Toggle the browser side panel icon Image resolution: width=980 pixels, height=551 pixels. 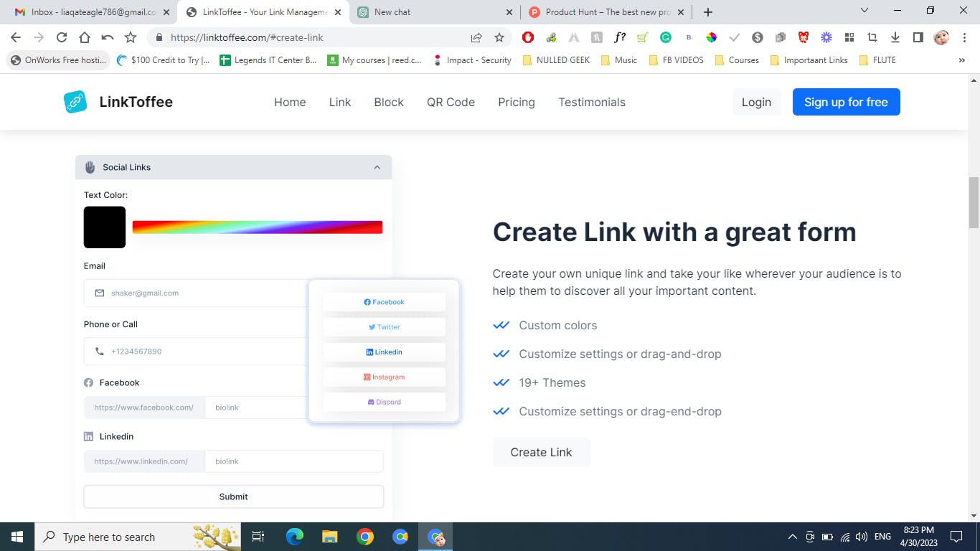(918, 37)
